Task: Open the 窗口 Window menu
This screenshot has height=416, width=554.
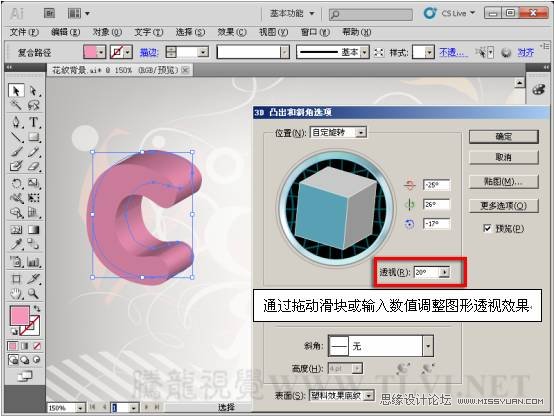Action: tap(315, 33)
